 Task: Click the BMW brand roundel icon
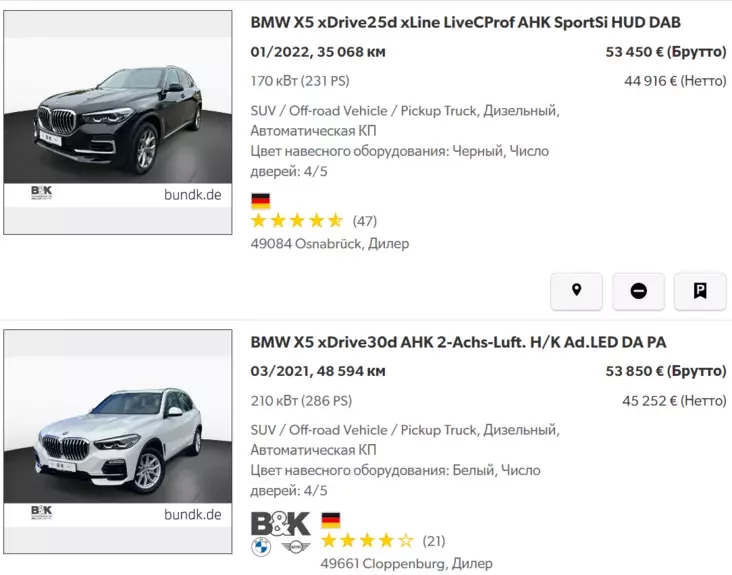(x=261, y=547)
